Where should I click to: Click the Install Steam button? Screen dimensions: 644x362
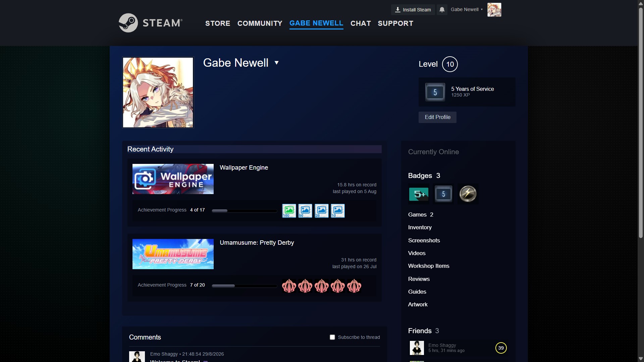pos(413,10)
